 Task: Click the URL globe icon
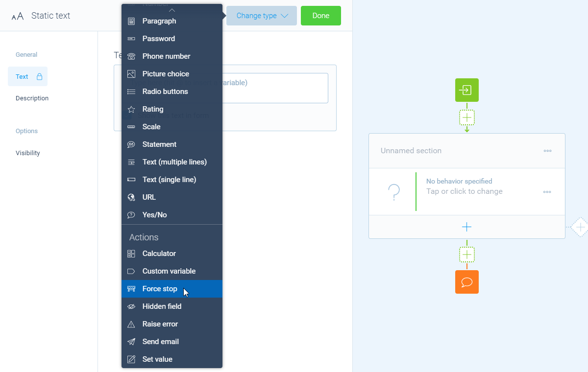(131, 197)
